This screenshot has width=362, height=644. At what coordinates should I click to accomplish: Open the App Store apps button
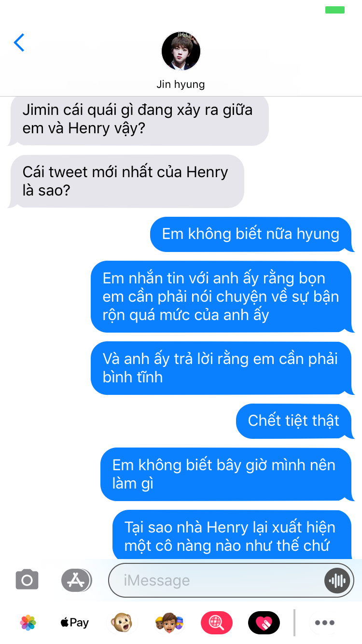pos(76,580)
